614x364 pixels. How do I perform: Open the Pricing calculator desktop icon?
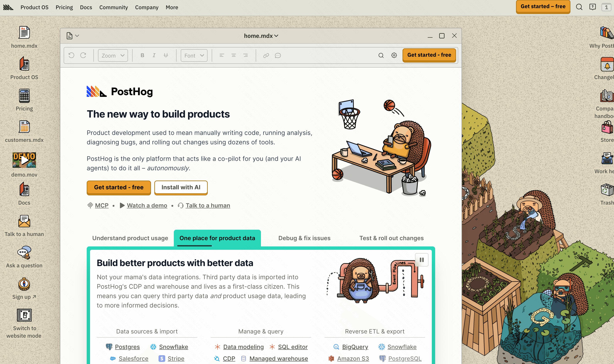(x=24, y=95)
